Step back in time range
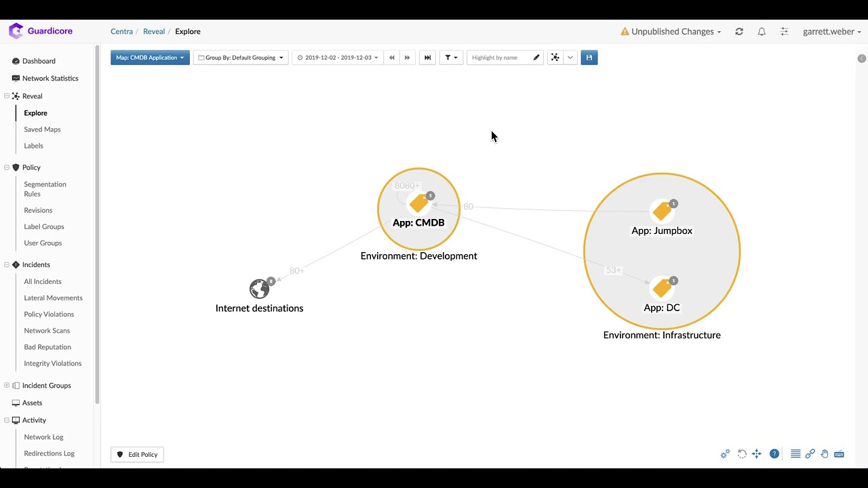Screen dimensions: 868x488 point(391,58)
